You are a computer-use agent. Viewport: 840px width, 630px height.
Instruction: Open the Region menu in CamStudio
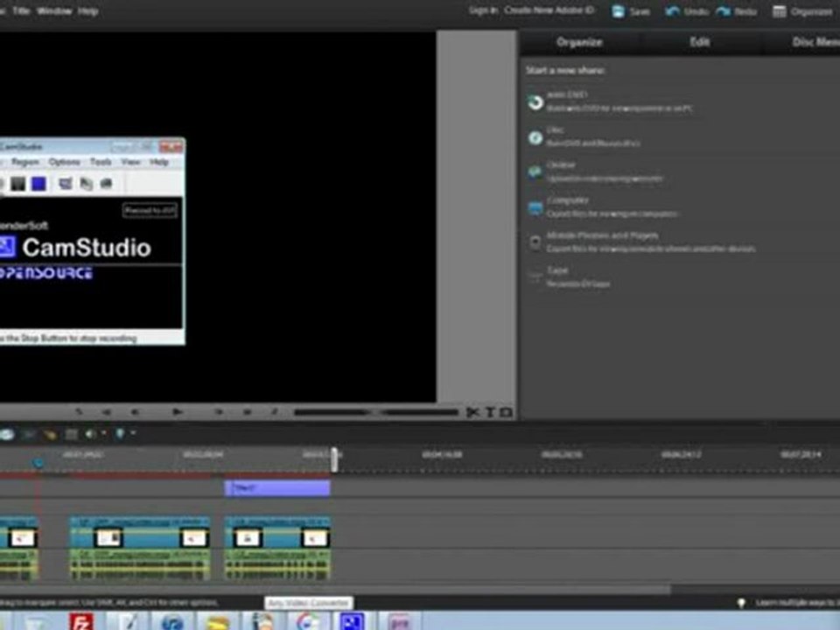click(24, 162)
